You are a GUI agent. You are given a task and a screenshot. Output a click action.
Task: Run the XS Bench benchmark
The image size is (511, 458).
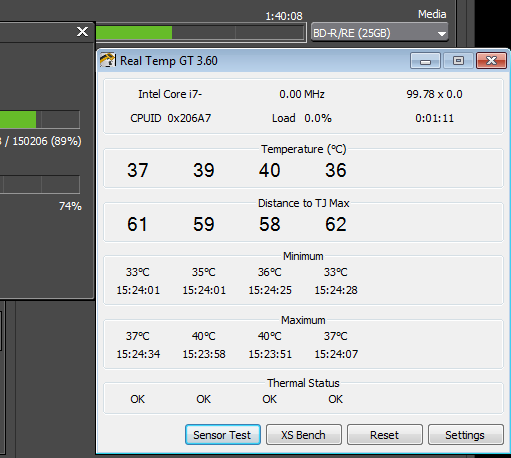click(x=304, y=435)
